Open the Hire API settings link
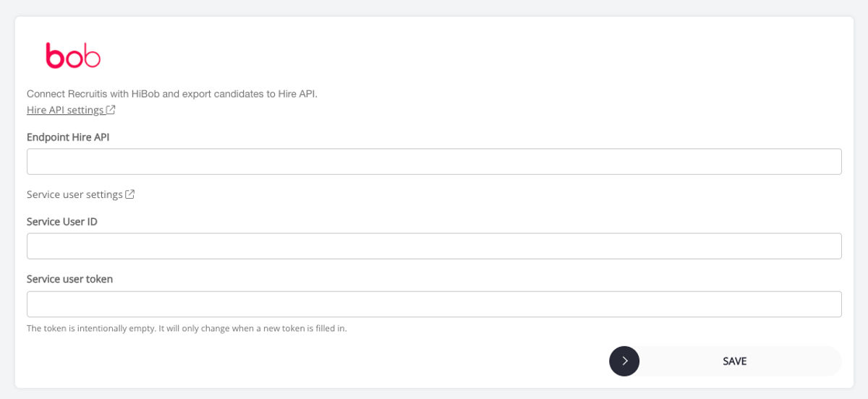This screenshot has width=868, height=399. pos(65,110)
